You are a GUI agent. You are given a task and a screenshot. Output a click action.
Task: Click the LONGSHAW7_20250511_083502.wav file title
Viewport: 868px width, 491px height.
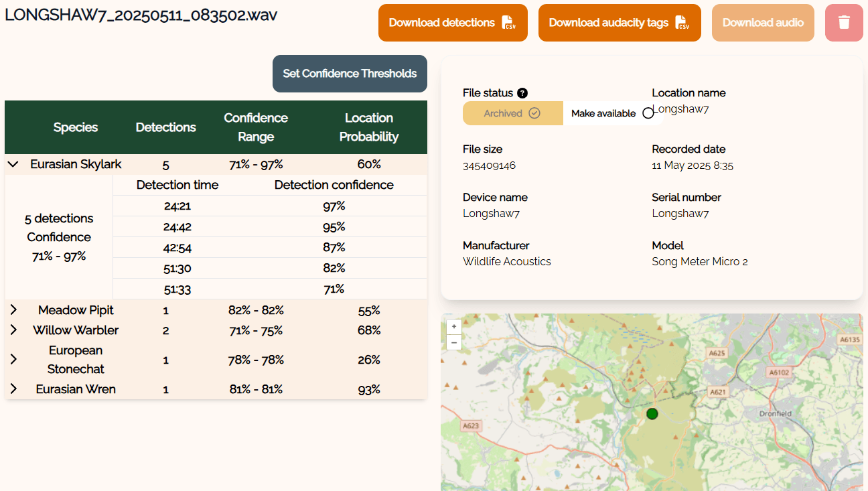141,15
